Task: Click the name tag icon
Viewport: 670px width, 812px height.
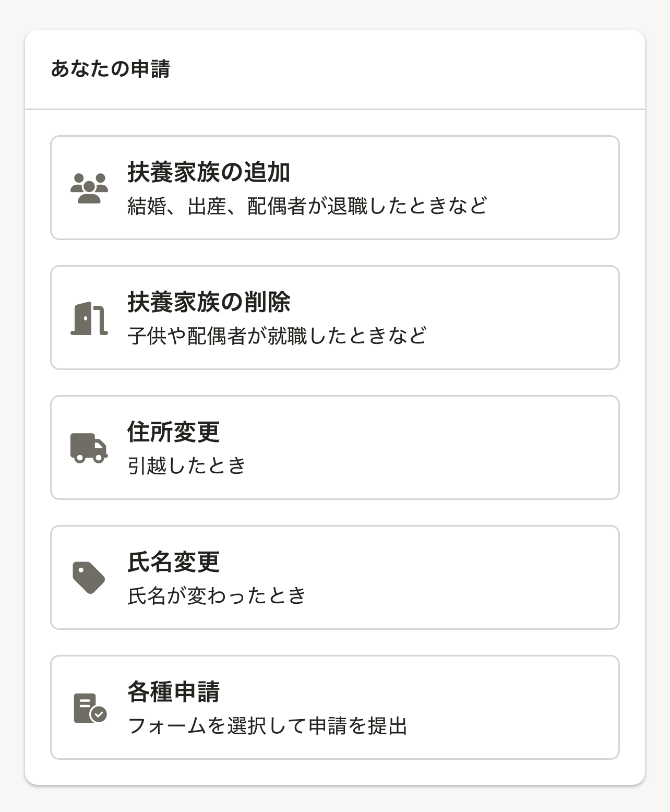Action: coord(89,578)
